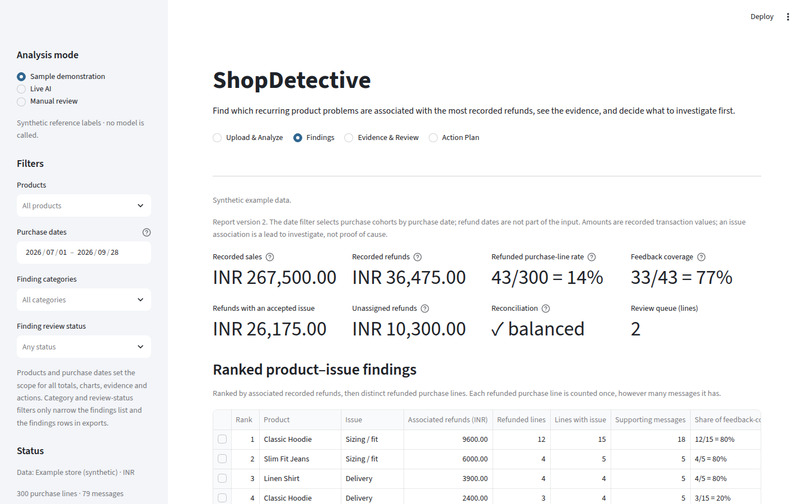This screenshot has height=504, width=806.
Task: Click the Ranked product–issue findings heading
Action: 315,370
